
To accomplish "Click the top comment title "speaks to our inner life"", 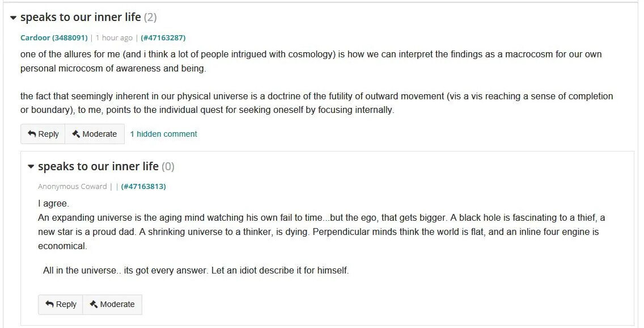I will 80,17.
